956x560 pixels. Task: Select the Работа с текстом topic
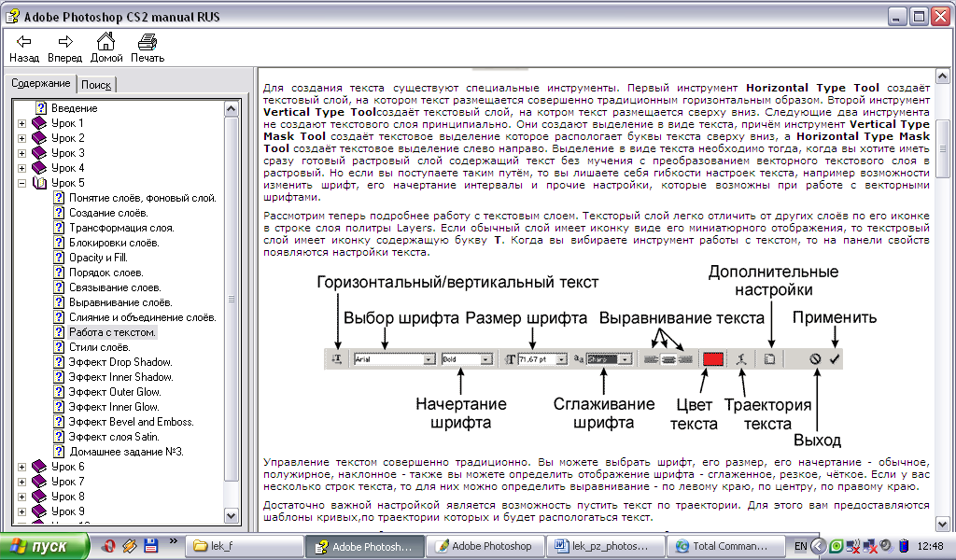point(112,332)
